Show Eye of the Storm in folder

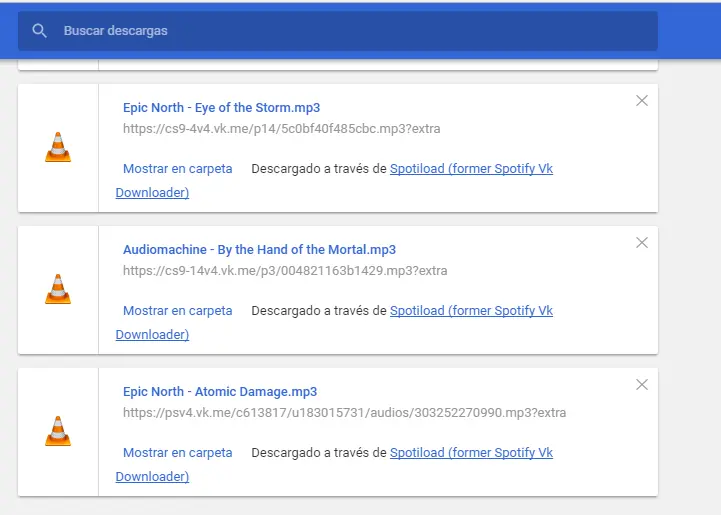pos(177,169)
